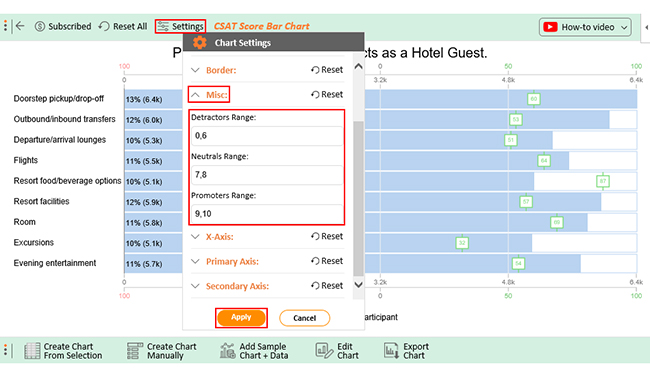Image resolution: width=650 pixels, height=377 pixels.
Task: Click the Outbound/inbound transfers label
Action: [65, 119]
